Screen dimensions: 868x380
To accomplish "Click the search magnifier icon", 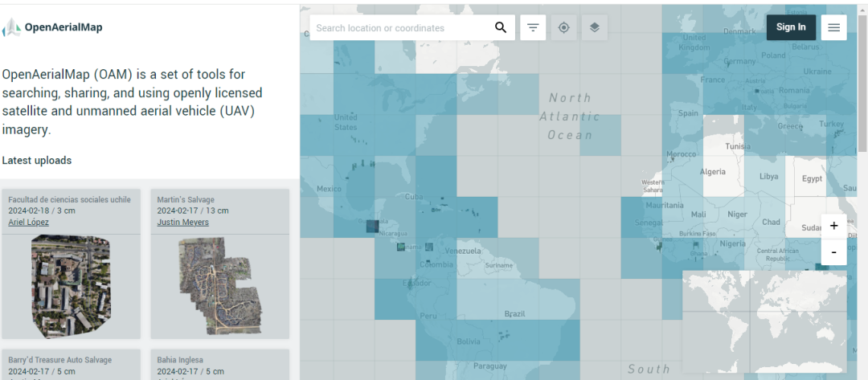I will point(501,27).
